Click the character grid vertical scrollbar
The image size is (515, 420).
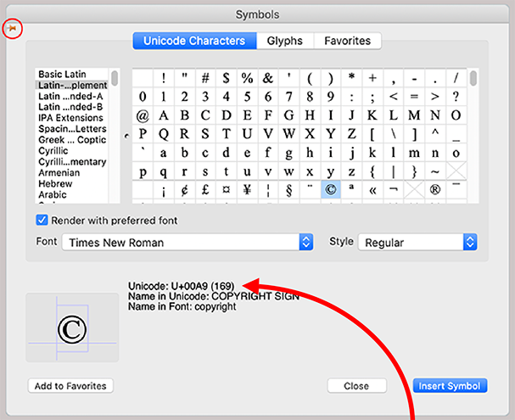click(473, 79)
